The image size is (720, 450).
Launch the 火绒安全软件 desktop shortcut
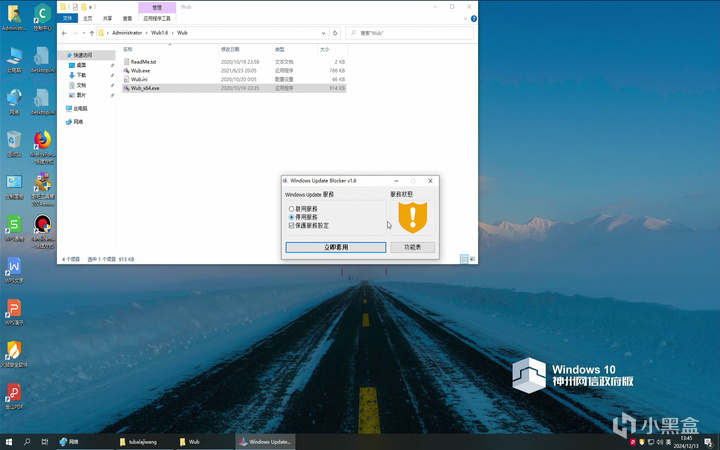click(x=14, y=354)
